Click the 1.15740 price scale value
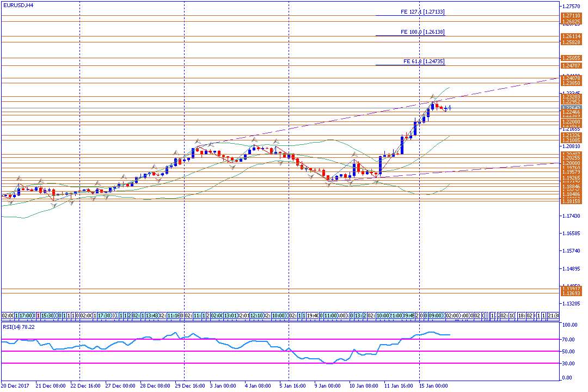 pyautogui.click(x=571, y=251)
